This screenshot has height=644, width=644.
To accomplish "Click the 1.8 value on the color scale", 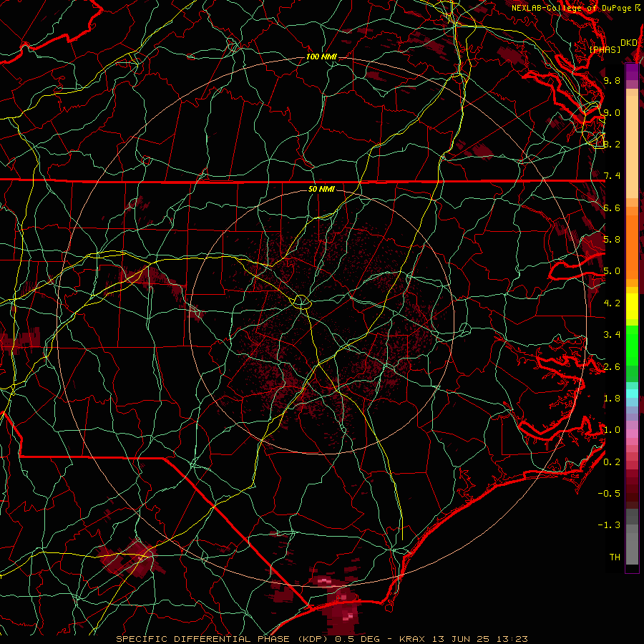I will tap(612, 399).
